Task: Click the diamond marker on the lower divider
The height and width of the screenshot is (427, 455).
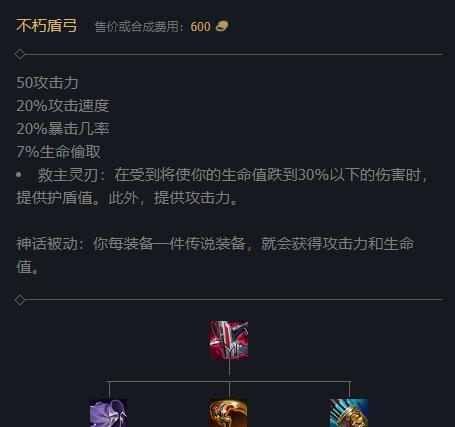Action: (x=20, y=300)
